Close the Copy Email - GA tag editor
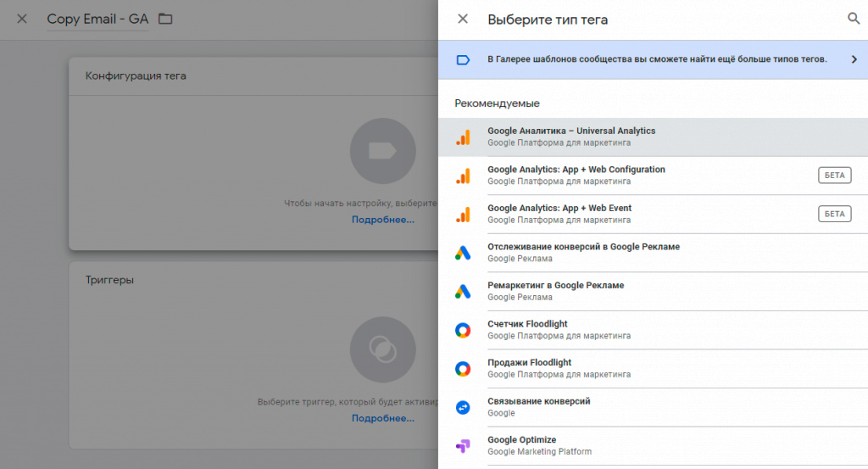Viewport: 868px width, 469px height. pyautogui.click(x=21, y=19)
